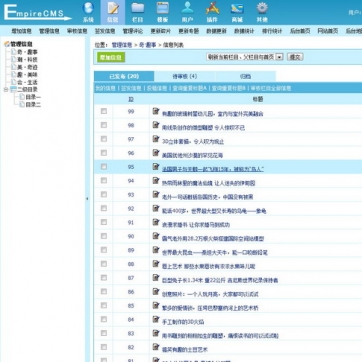Open the 栏目 (Column) folder icon

(138, 8)
